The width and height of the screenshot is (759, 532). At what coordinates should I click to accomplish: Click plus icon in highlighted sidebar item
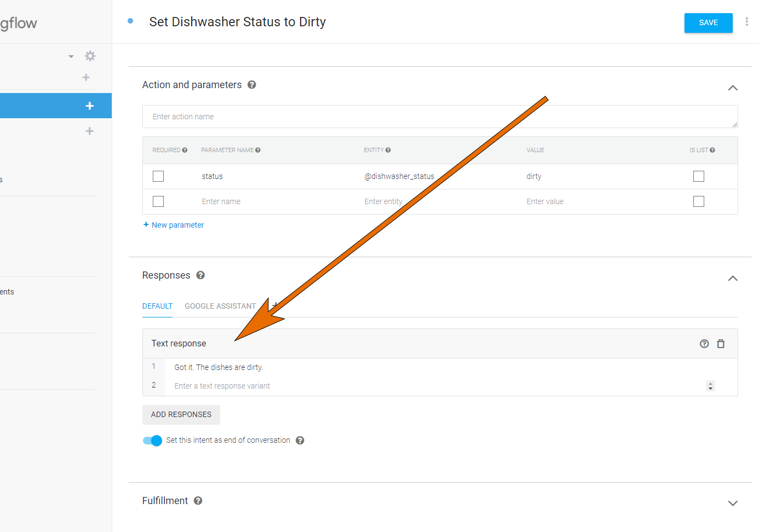(x=90, y=106)
